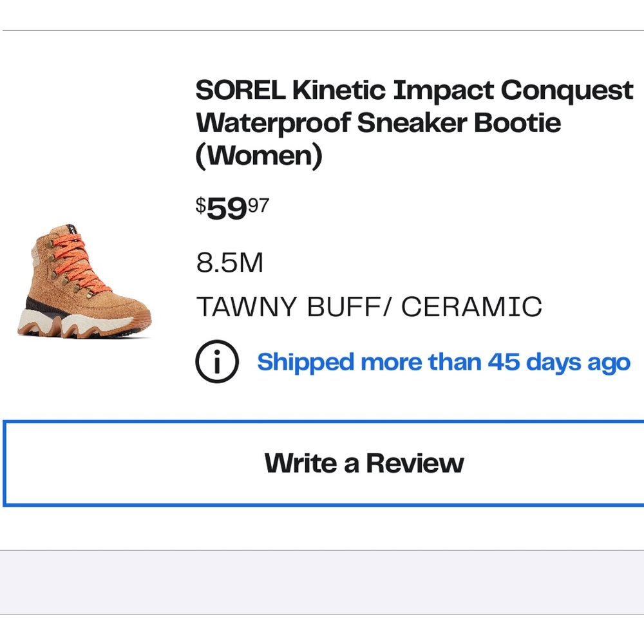Select the SOREL sneaker bootie thumbnail
This screenshot has height=644, width=644.
click(84, 280)
